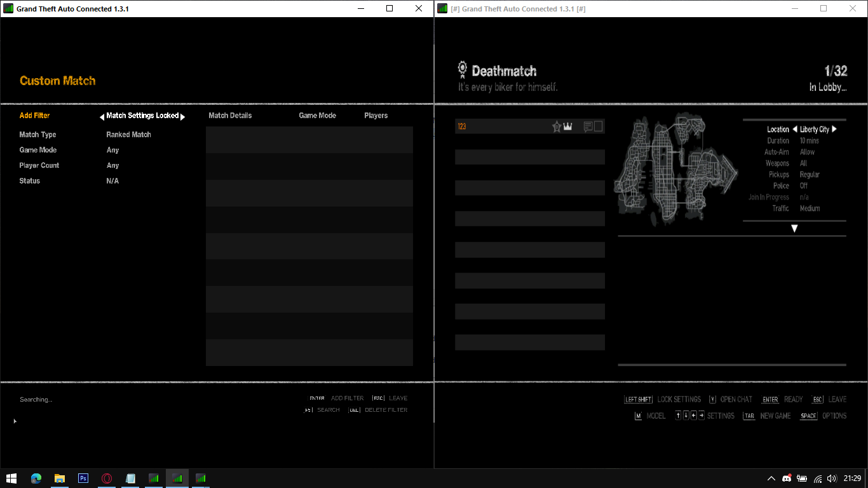
Task: Select the Match Type filter row
Action: [x=38, y=135]
